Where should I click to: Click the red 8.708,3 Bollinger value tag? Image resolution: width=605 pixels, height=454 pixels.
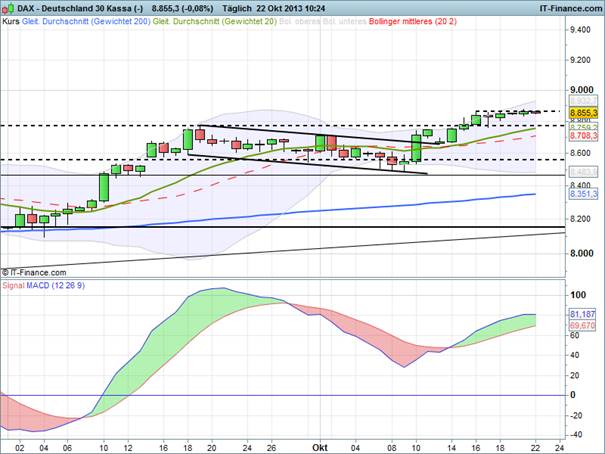[584, 135]
